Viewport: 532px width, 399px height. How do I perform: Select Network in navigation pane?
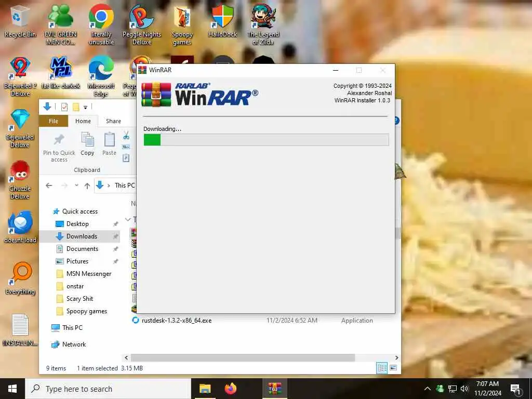coord(74,344)
